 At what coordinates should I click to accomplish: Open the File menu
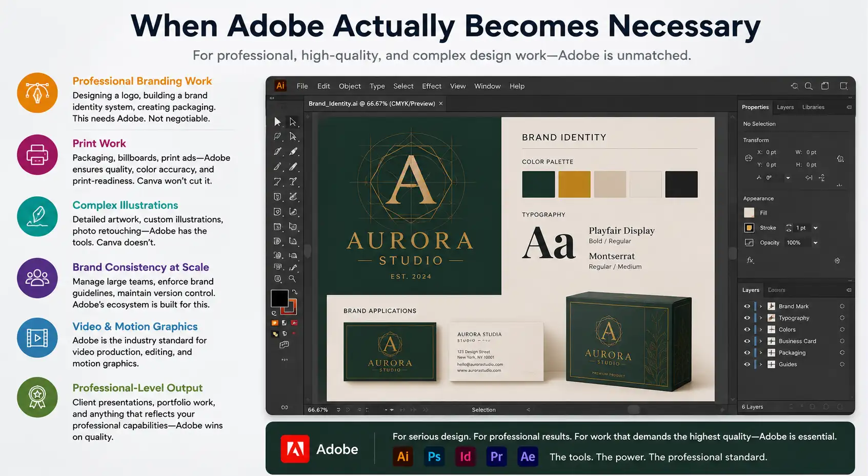click(302, 86)
